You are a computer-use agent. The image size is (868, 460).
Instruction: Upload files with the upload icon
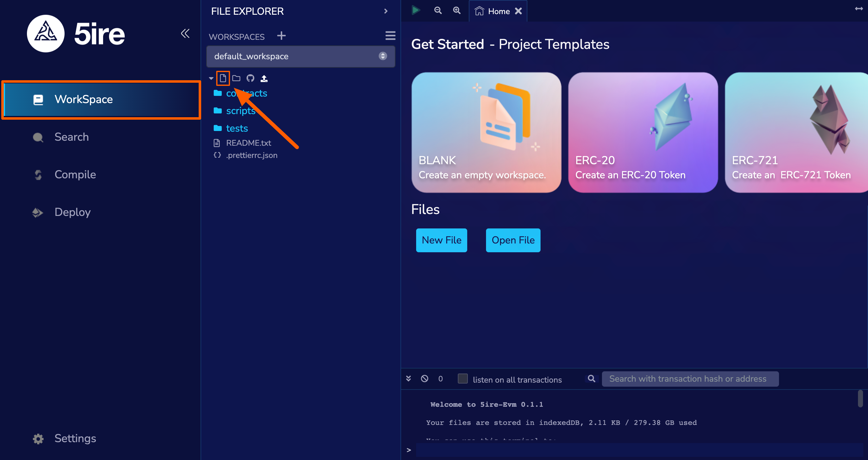(x=264, y=78)
